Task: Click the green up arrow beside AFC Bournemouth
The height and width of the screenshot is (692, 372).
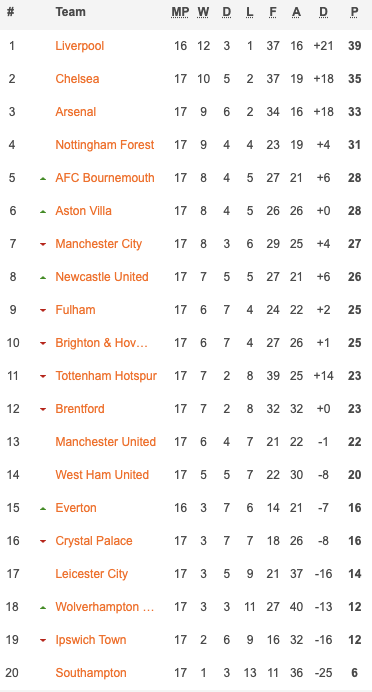Action: click(43, 179)
